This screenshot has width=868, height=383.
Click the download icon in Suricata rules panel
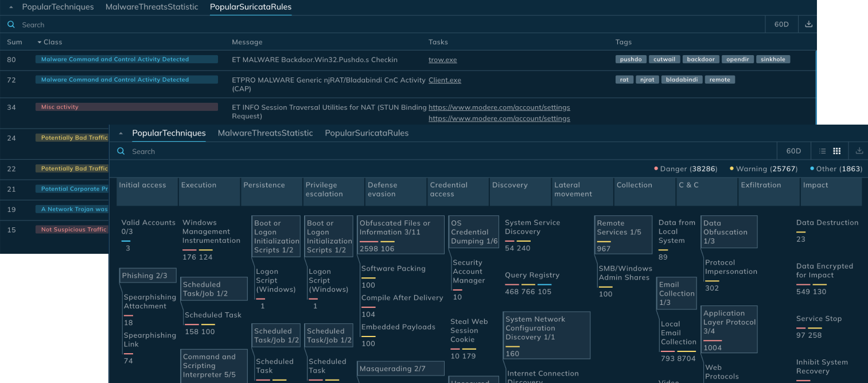[808, 24]
